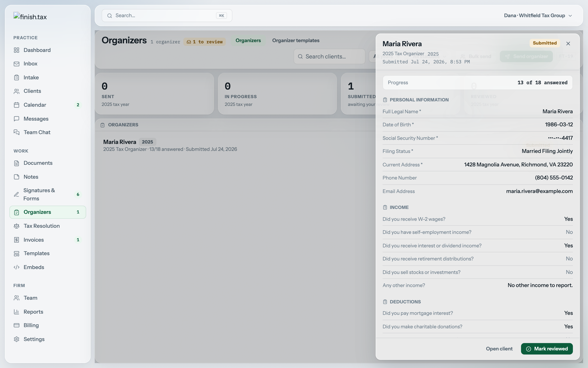This screenshot has height=368, width=588.
Task: Click the Team people icon under Firm
Action: [17, 298]
